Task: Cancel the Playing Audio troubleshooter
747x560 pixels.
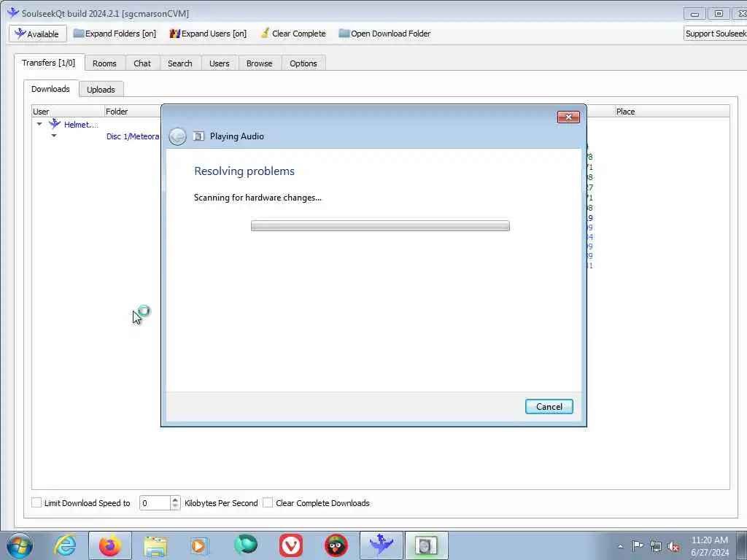Action: (549, 407)
